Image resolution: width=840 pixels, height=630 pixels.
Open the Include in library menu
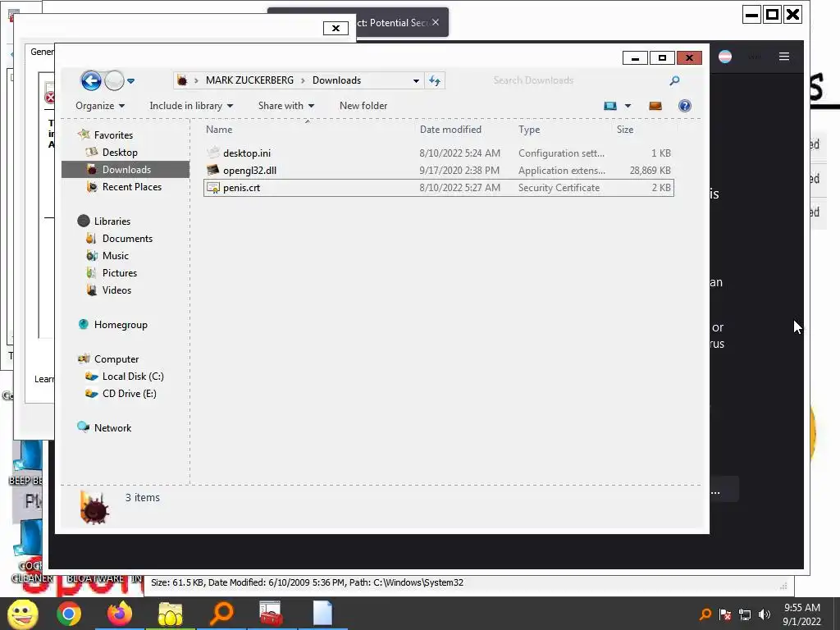[191, 106]
